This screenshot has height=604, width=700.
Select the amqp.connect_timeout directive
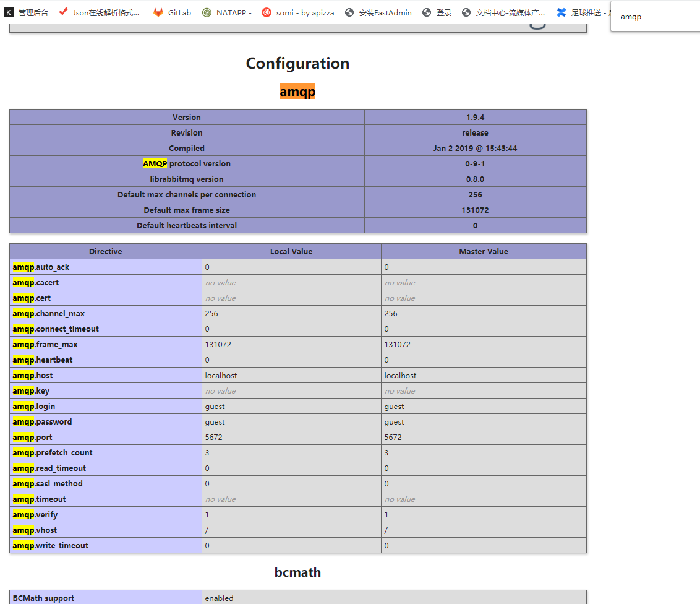pyautogui.click(x=56, y=329)
